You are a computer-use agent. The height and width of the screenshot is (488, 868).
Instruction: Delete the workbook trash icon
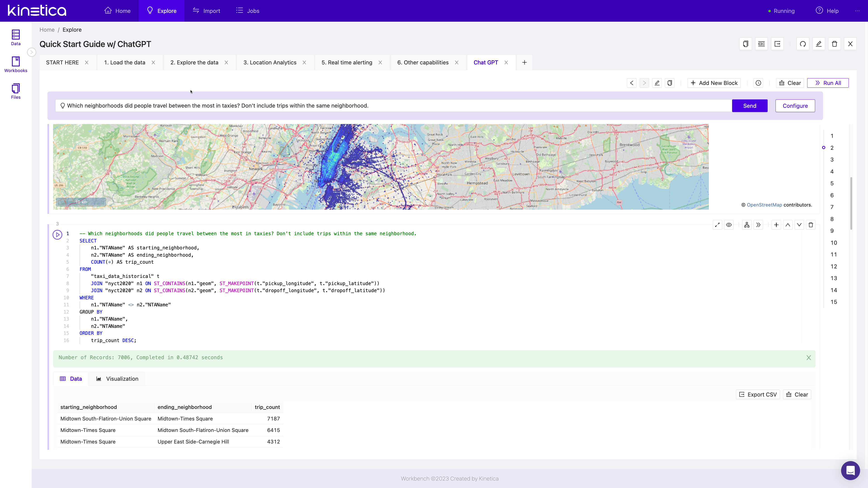coord(835,44)
